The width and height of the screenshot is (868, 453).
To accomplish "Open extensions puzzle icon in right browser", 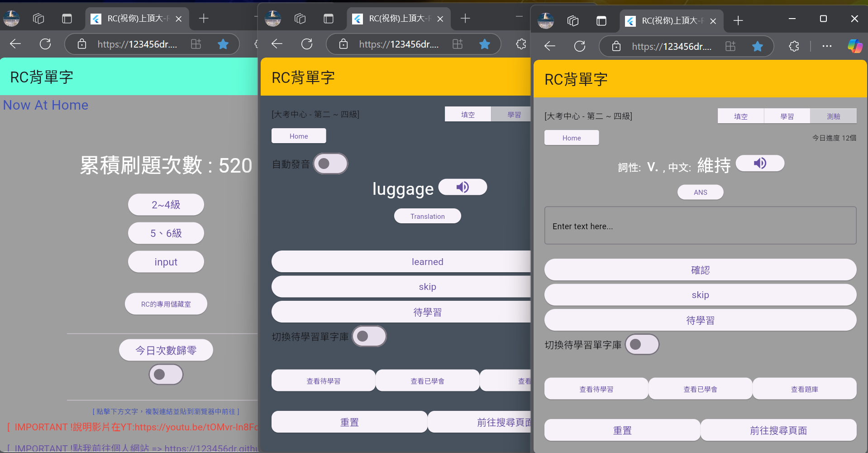I will pyautogui.click(x=794, y=46).
